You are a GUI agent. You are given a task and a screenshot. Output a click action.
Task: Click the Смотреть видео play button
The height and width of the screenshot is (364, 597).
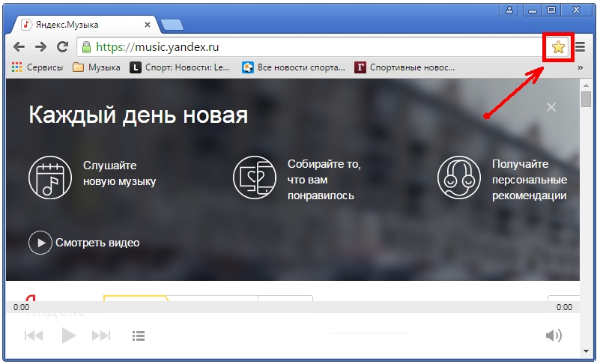tap(40, 243)
